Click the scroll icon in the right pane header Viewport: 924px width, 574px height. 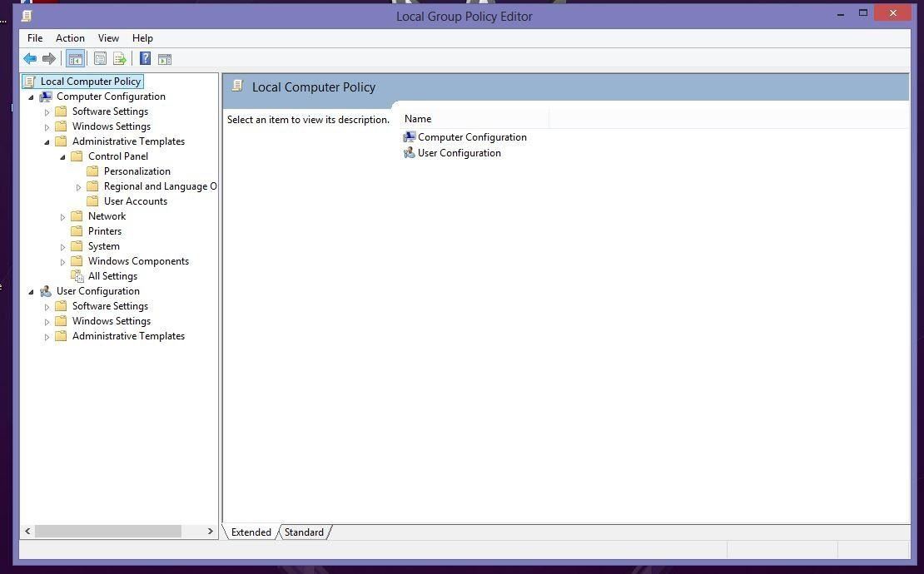237,86
